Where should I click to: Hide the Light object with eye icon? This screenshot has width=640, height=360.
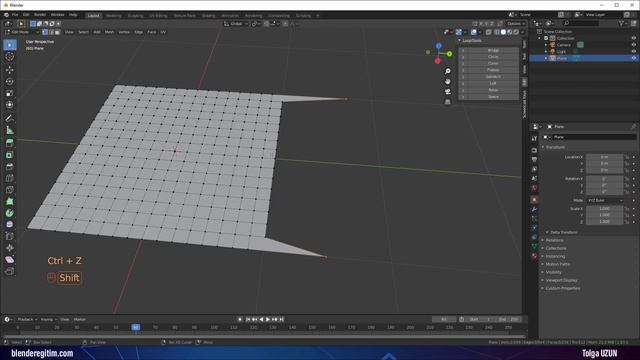tap(634, 51)
